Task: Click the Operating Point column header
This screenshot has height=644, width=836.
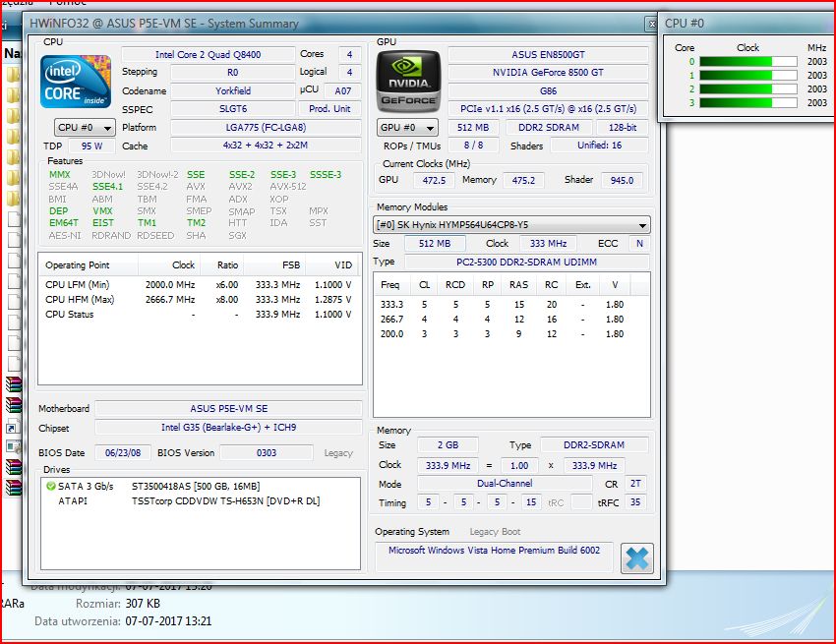Action: (x=88, y=264)
